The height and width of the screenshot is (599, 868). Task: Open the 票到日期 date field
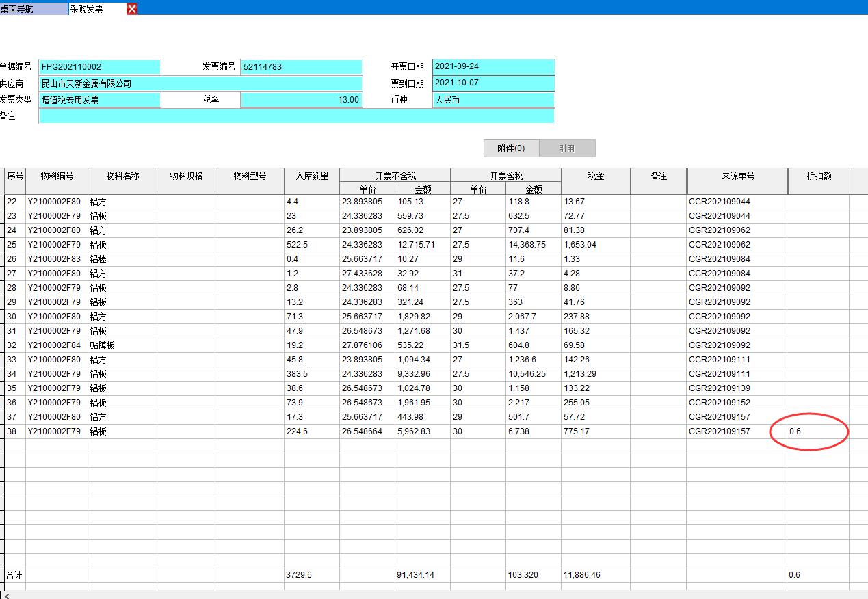point(493,83)
